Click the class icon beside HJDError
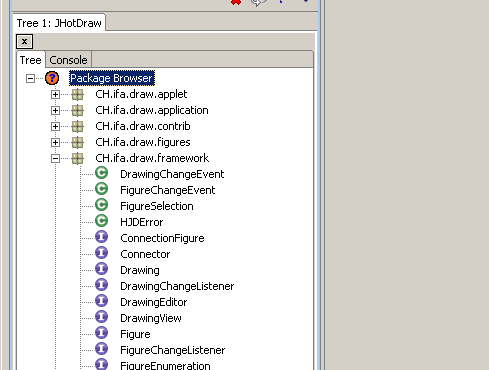Screen dimensions: 489x370 click(x=101, y=221)
